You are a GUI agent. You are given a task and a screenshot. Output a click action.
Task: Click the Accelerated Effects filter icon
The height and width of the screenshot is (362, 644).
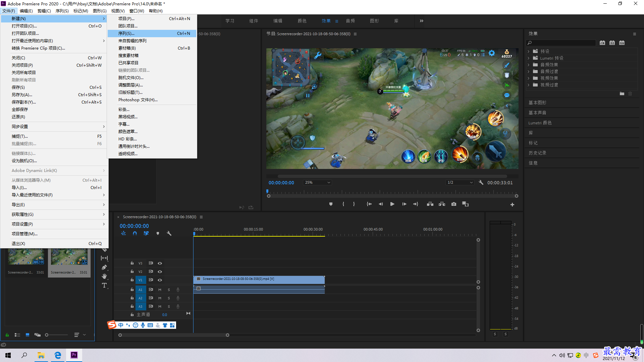[602, 43]
